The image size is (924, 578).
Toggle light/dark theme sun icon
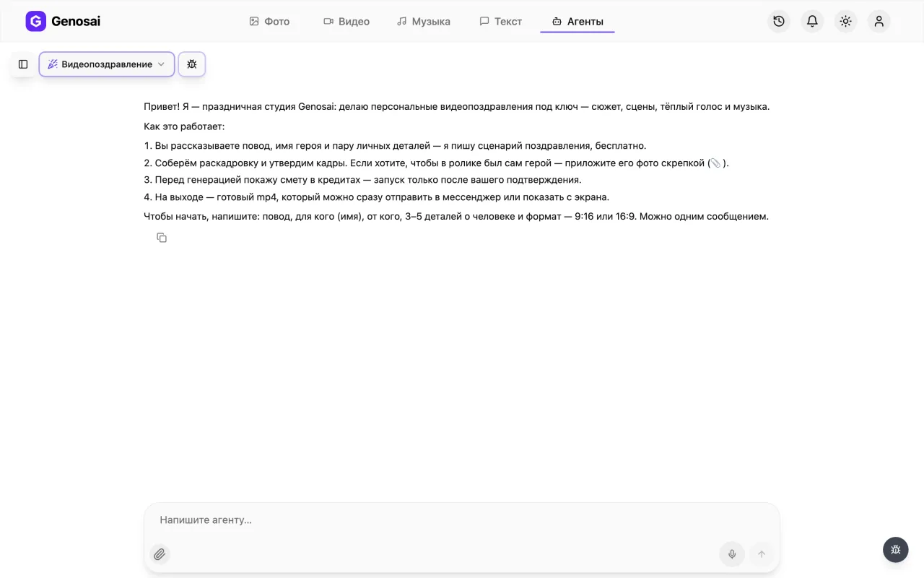pyautogui.click(x=845, y=22)
